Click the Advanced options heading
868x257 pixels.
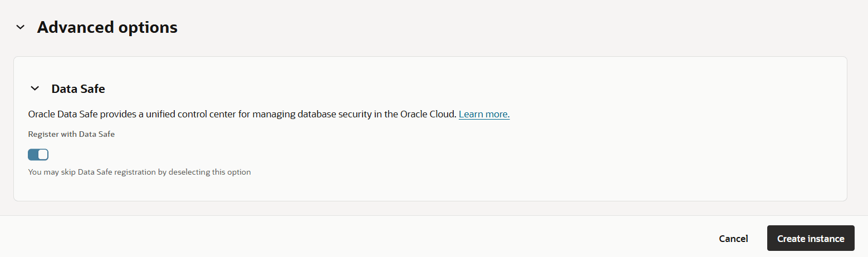107,27
